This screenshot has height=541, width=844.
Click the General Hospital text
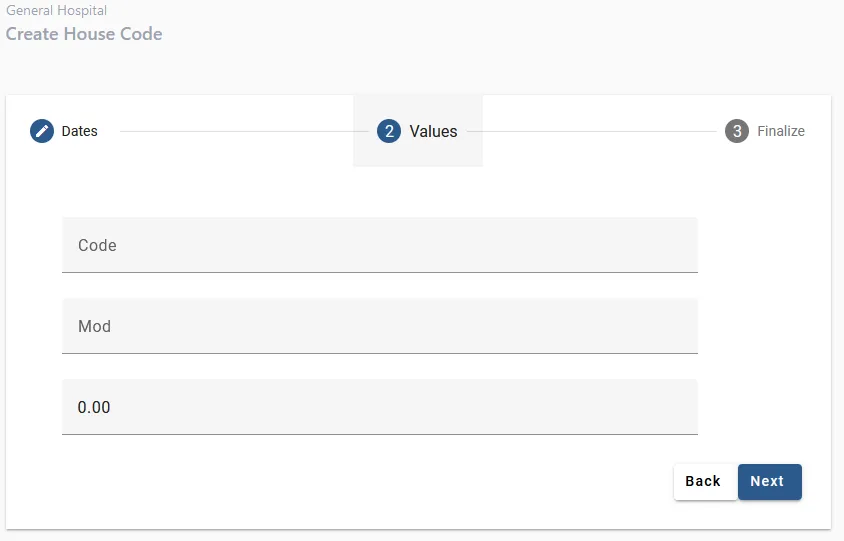click(56, 11)
